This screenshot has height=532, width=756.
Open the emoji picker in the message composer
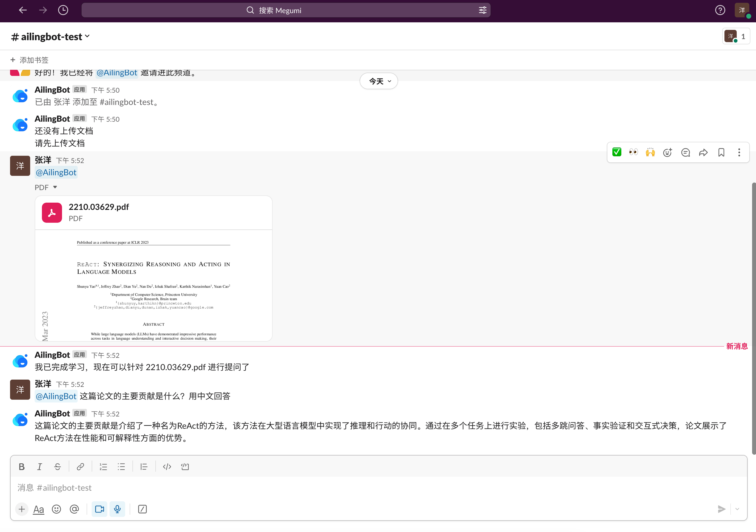tap(56, 509)
